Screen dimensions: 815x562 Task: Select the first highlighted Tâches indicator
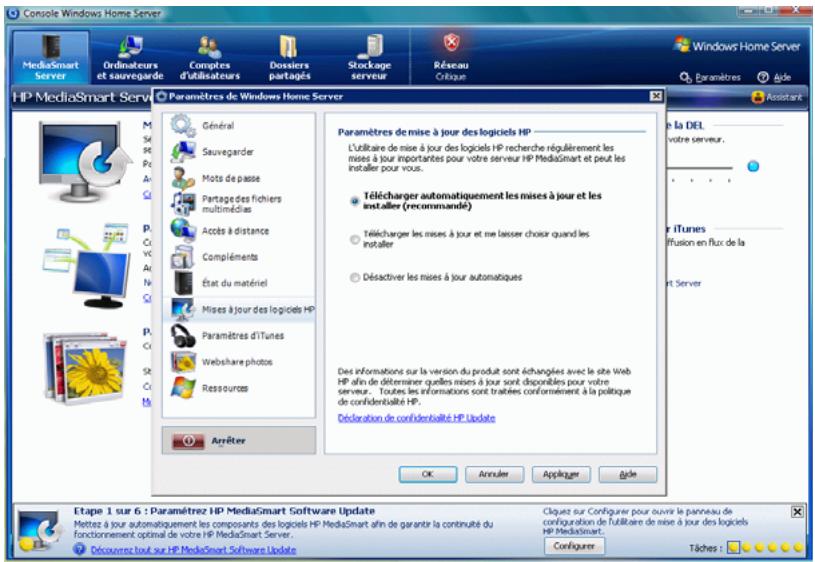point(733,547)
